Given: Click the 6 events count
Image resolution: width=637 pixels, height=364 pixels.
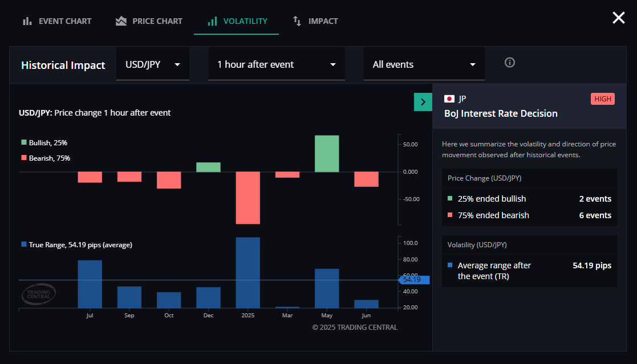Looking at the screenshot, I should (595, 215).
